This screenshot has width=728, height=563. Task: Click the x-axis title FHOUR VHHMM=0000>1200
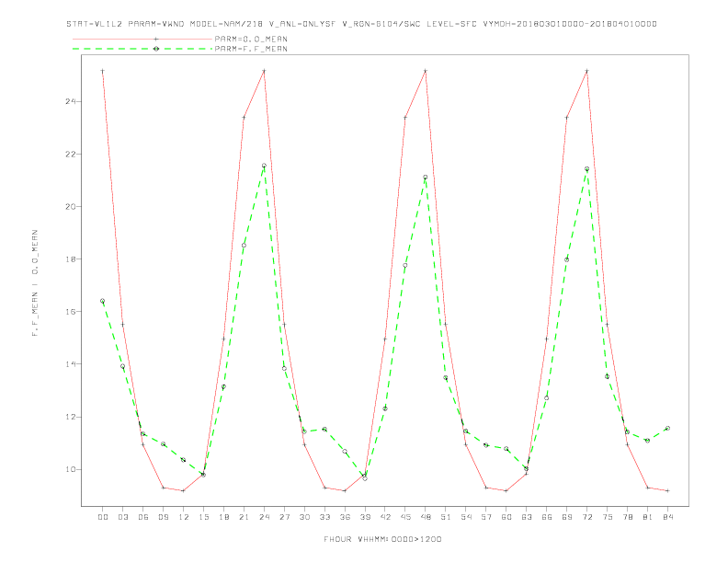pyautogui.click(x=382, y=539)
